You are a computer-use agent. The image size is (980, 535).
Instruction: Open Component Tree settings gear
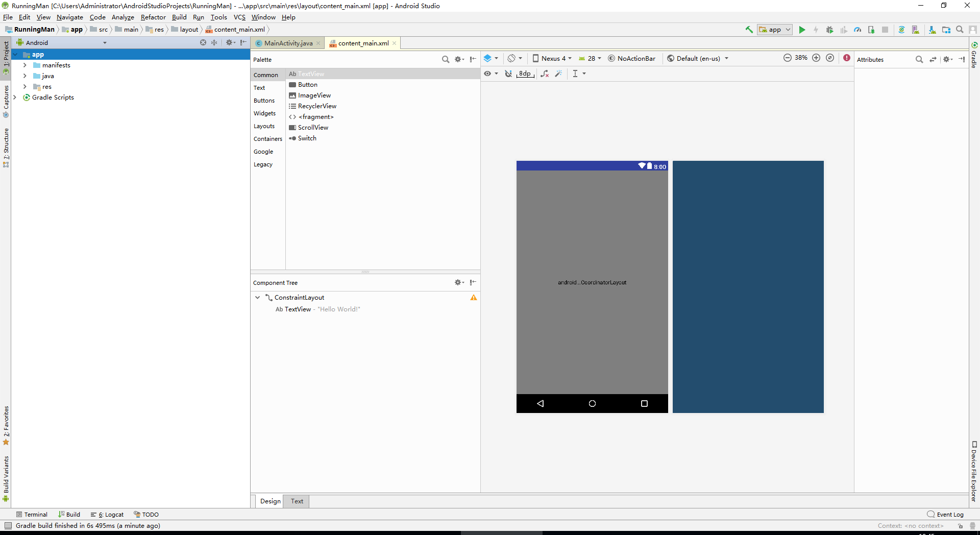tap(459, 282)
